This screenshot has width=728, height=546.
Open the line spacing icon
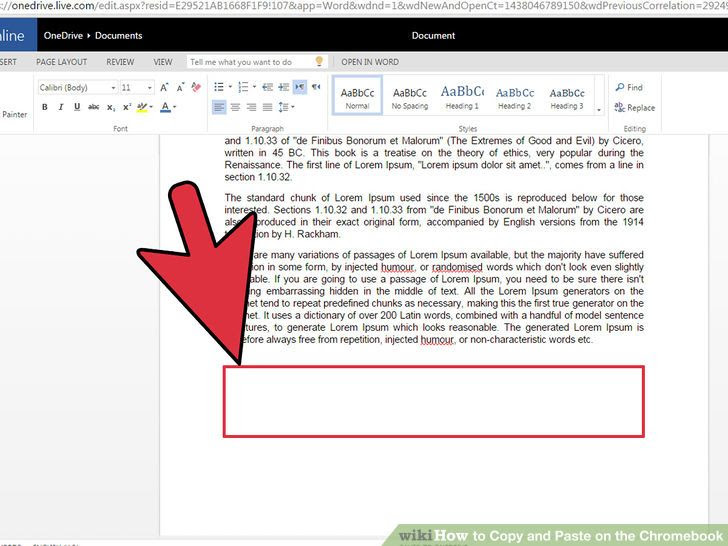tap(283, 107)
